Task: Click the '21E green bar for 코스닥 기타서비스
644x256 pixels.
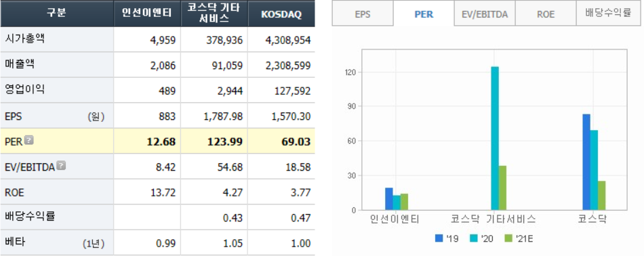Action: 503,188
